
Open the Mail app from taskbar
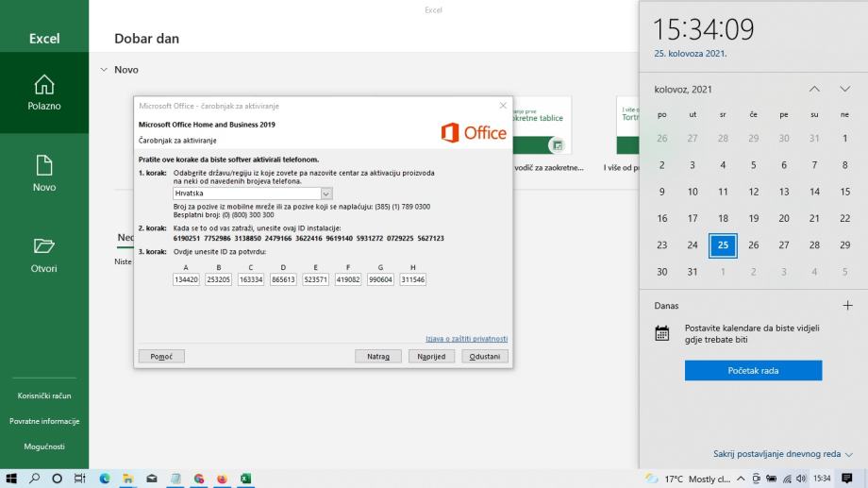coord(152,478)
